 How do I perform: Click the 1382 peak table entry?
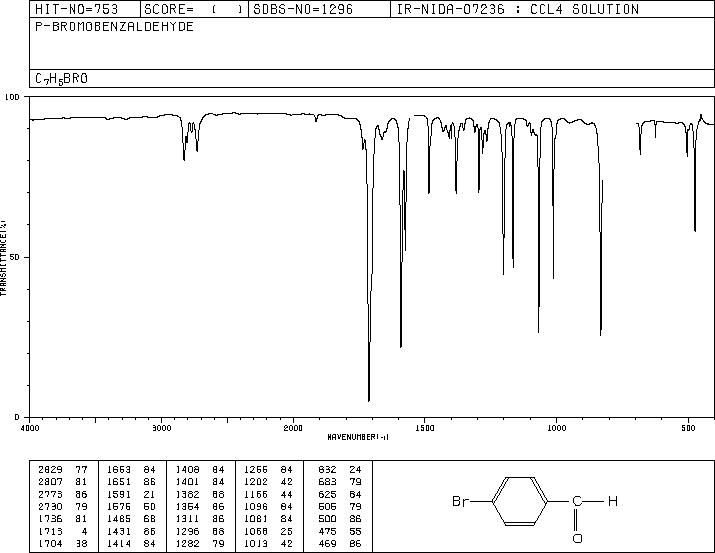200,494
